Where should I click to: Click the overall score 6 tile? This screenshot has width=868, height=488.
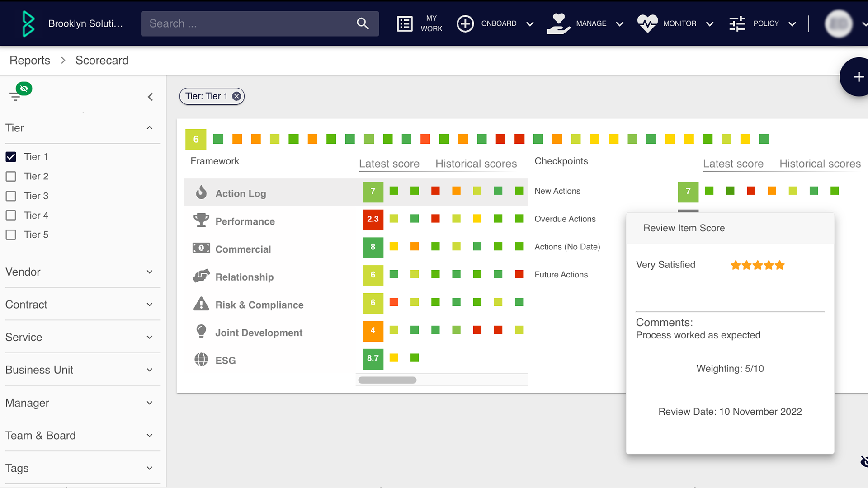[196, 139]
